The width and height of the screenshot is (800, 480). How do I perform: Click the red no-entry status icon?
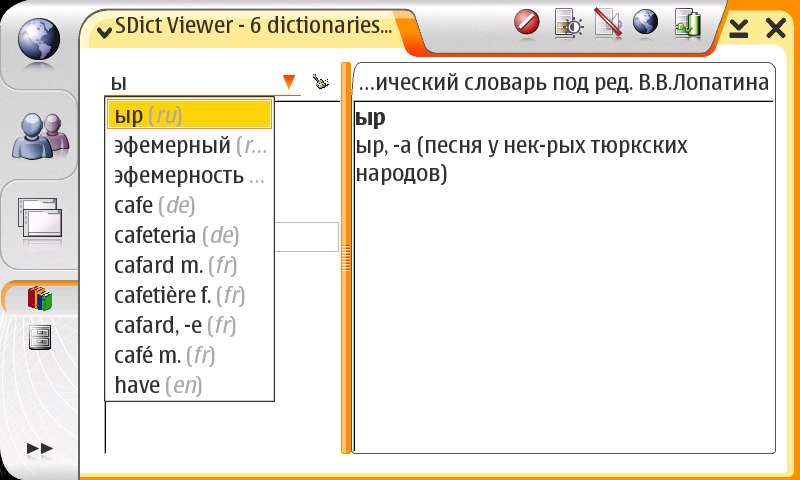[x=527, y=22]
